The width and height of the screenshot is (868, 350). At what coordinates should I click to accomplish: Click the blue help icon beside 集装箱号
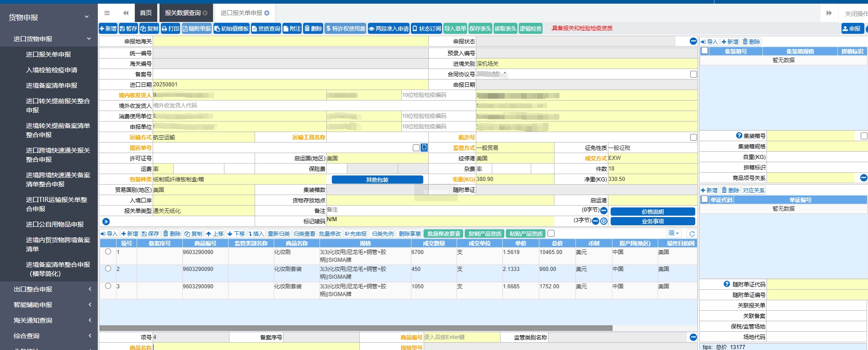pyautogui.click(x=739, y=136)
